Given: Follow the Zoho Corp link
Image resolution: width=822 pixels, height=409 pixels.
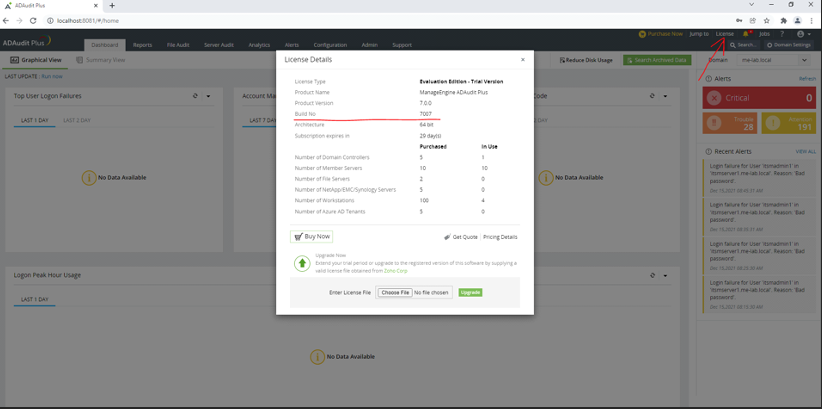Looking at the screenshot, I should tap(396, 271).
